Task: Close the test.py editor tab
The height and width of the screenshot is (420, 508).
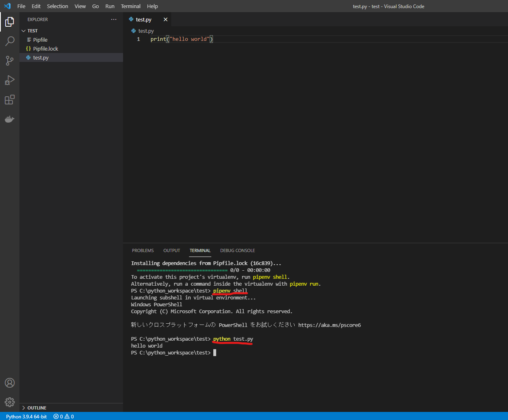Action: tap(166, 19)
